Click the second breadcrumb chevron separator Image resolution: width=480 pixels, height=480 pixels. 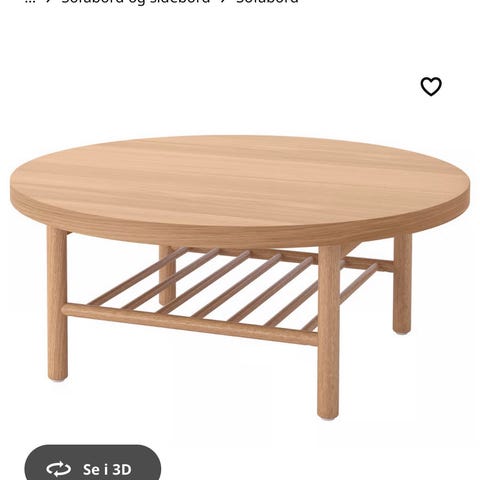[223, 1]
